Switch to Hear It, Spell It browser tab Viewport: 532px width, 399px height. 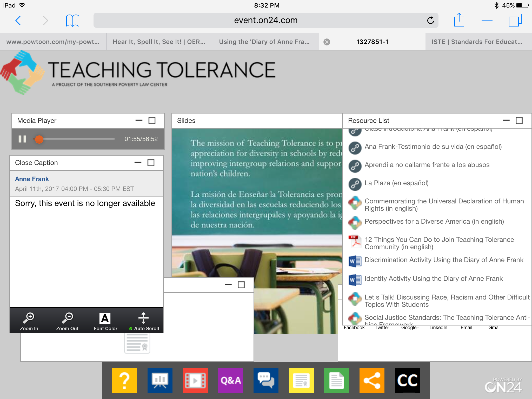(159, 42)
